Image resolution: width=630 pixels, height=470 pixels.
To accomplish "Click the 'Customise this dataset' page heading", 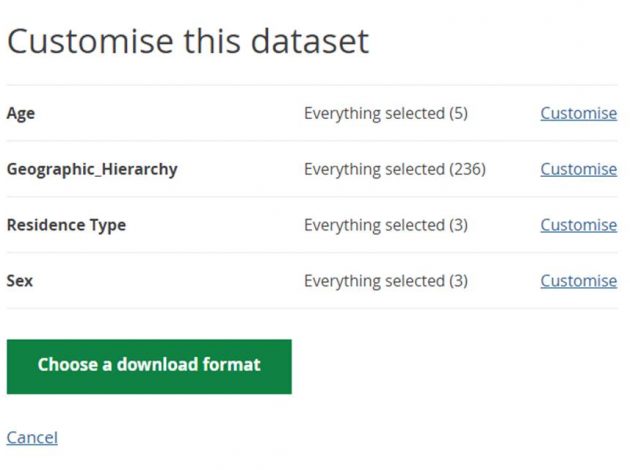I will pyautogui.click(x=188, y=41).
